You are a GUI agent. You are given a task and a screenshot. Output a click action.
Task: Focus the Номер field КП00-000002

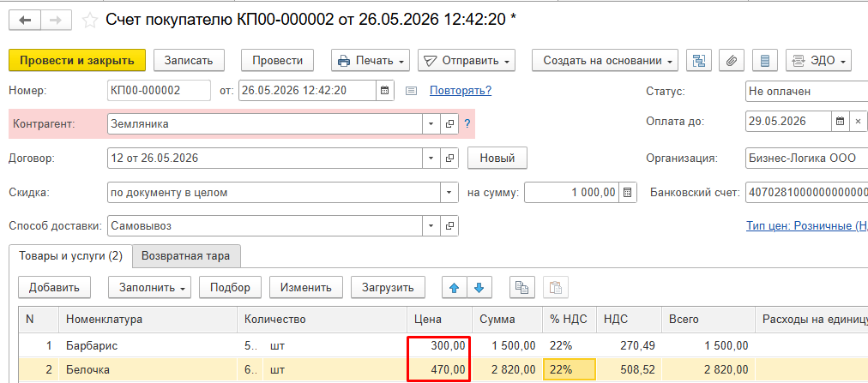[x=159, y=91]
